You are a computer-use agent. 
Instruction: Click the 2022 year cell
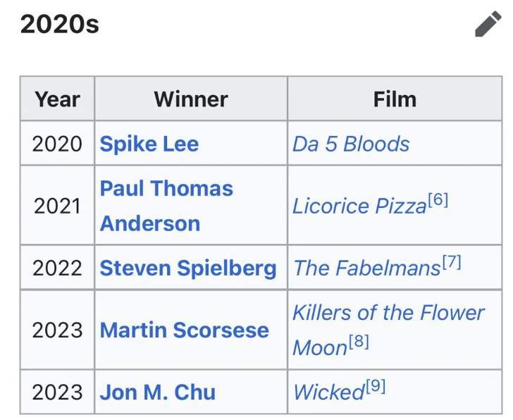(x=57, y=268)
